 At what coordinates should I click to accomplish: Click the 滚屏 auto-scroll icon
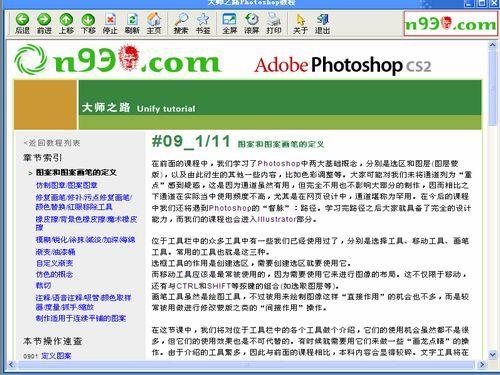tap(252, 23)
